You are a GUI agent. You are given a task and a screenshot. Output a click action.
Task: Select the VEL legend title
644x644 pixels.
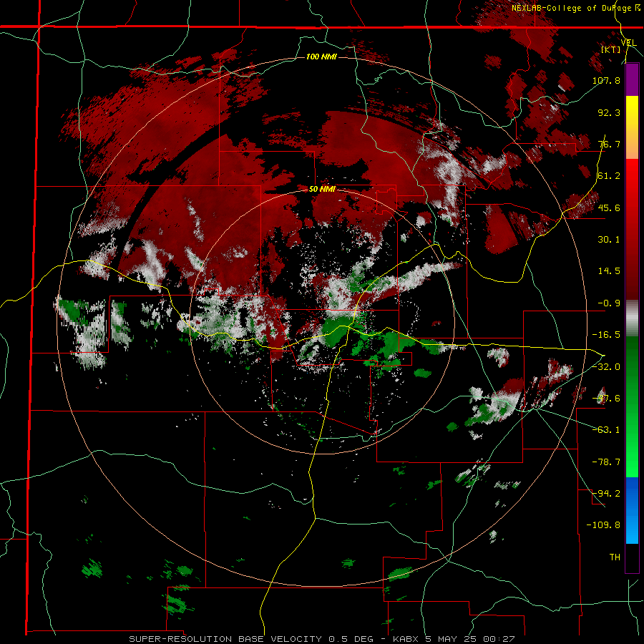pos(628,43)
